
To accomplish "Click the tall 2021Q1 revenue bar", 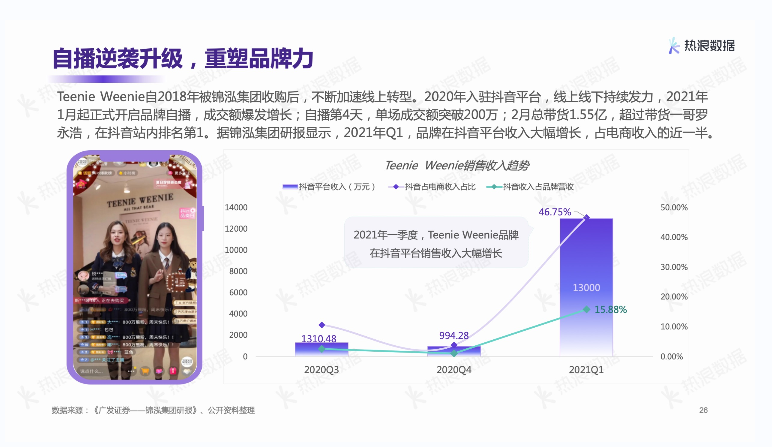I will 586,287.
